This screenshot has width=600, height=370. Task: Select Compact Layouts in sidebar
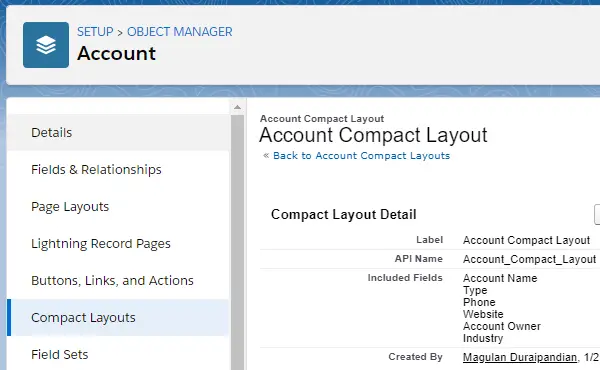tap(118, 318)
